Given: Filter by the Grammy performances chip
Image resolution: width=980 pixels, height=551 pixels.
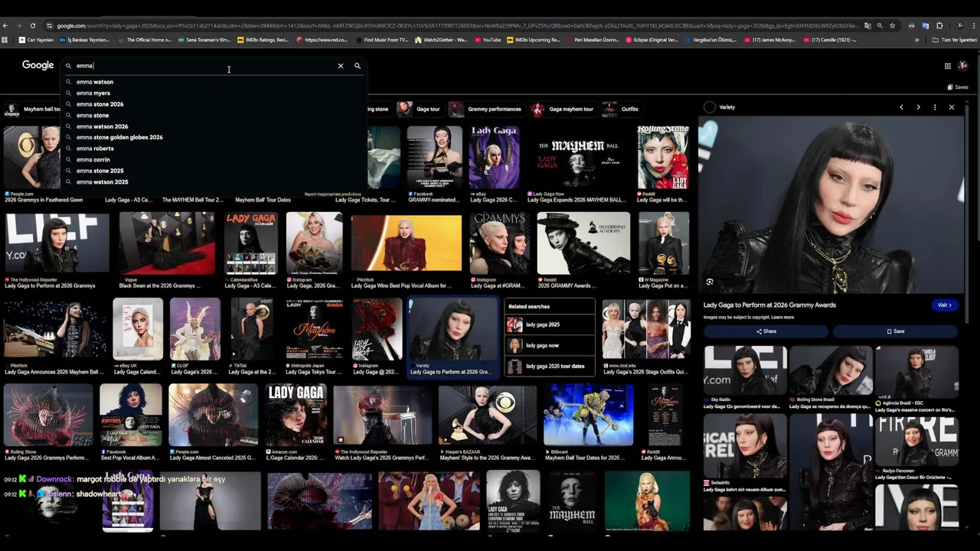Looking at the screenshot, I should [x=486, y=109].
